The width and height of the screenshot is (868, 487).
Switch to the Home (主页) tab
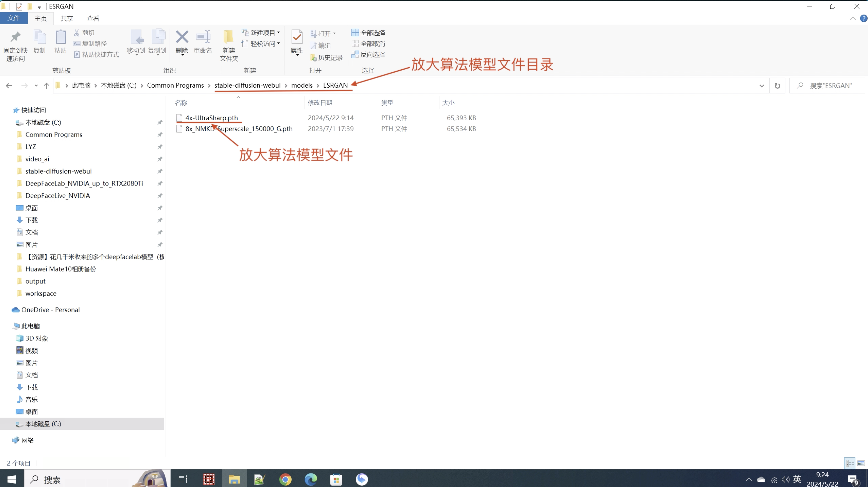tap(41, 19)
